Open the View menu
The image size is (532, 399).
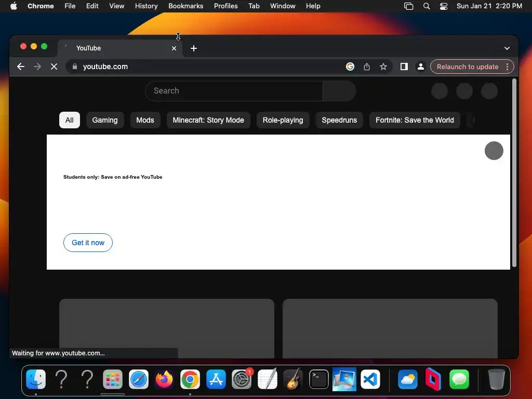click(117, 6)
